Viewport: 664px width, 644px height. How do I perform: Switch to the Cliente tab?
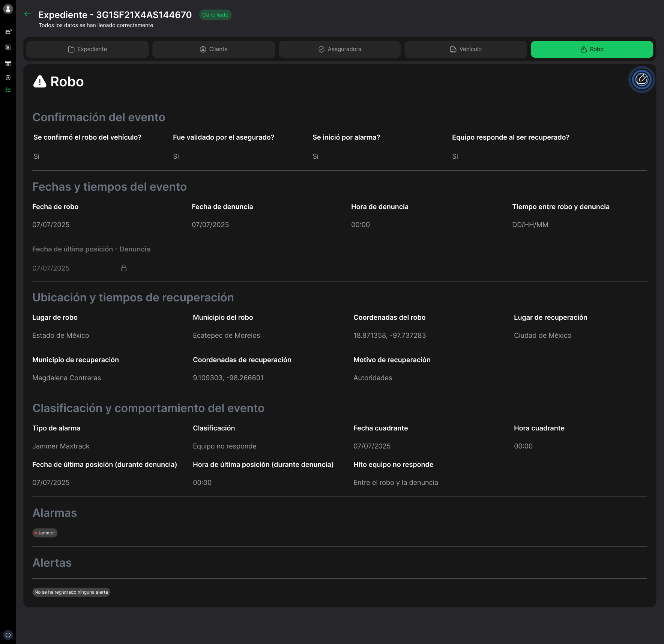point(213,49)
